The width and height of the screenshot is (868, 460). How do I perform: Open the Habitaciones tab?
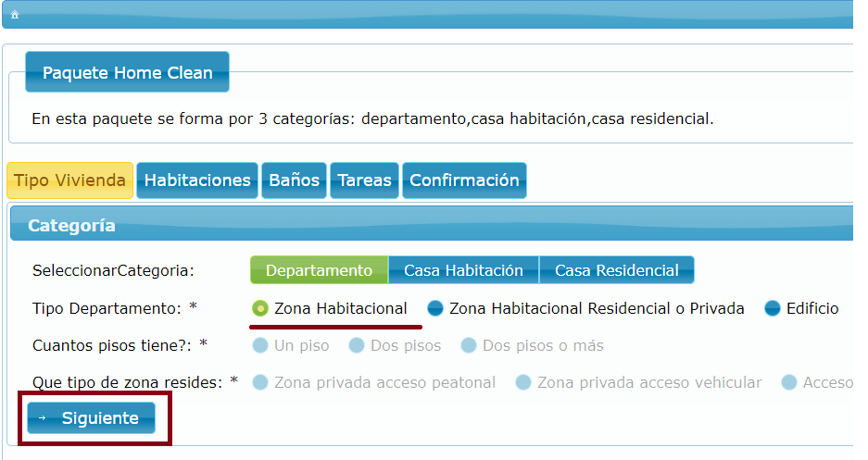click(197, 180)
